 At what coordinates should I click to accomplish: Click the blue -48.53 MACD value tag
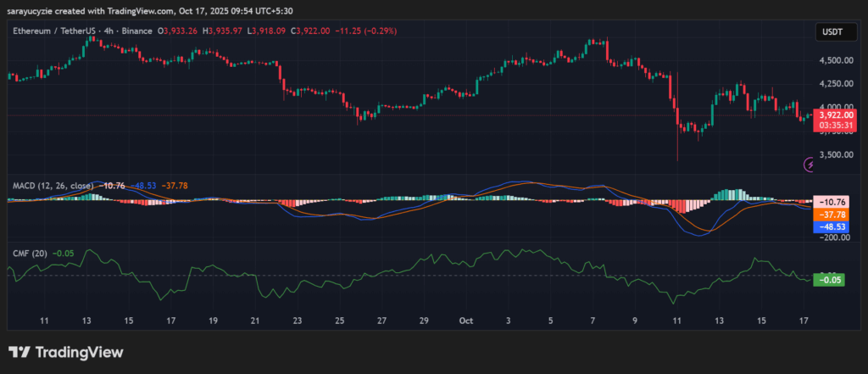[x=830, y=227]
